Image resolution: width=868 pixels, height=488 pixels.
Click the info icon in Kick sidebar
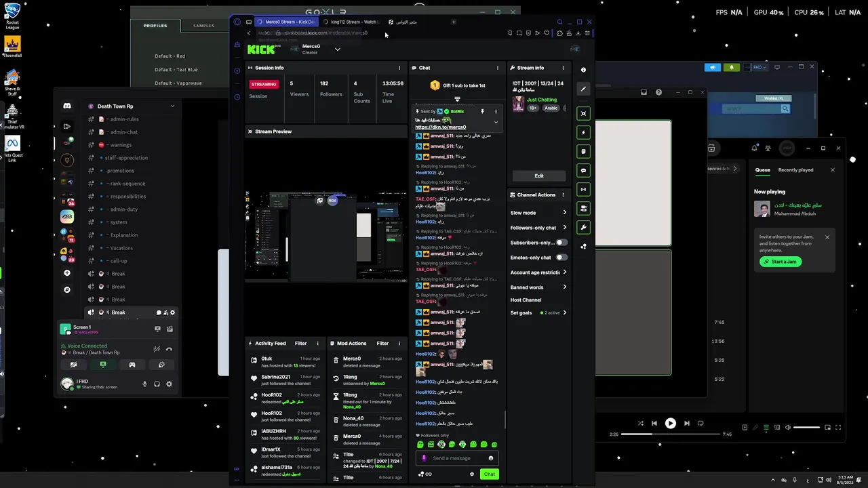coord(583,70)
